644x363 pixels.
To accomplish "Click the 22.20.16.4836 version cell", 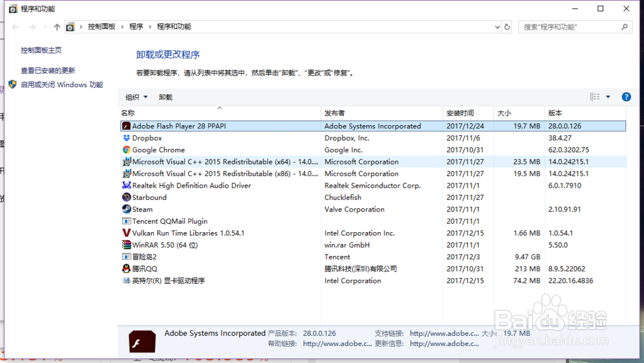I will pyautogui.click(x=571, y=280).
